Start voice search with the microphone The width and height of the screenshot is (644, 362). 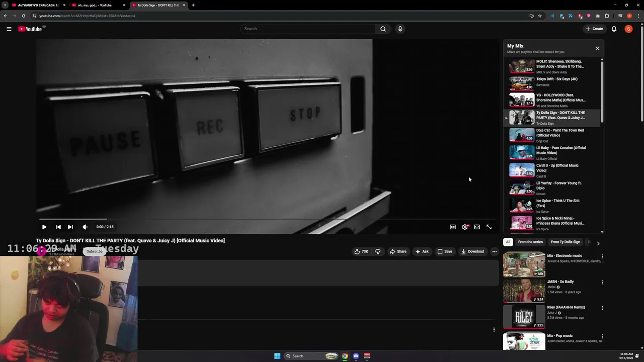[400, 29]
